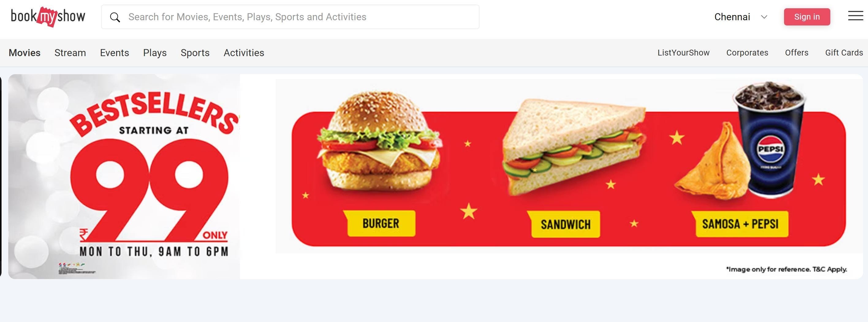Switch to the Events tab
The image size is (868, 322).
(x=115, y=53)
